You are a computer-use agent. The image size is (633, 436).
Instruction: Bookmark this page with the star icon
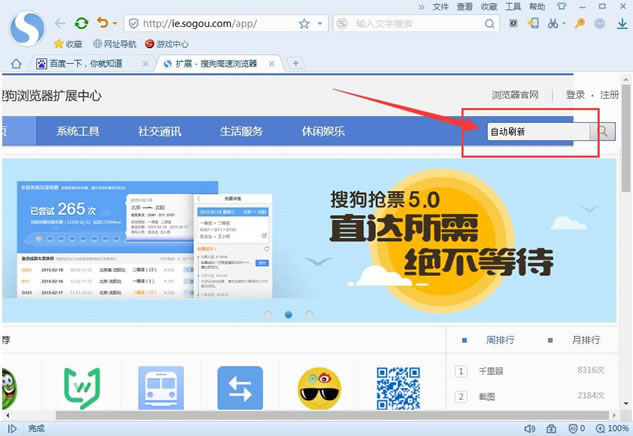[304, 24]
